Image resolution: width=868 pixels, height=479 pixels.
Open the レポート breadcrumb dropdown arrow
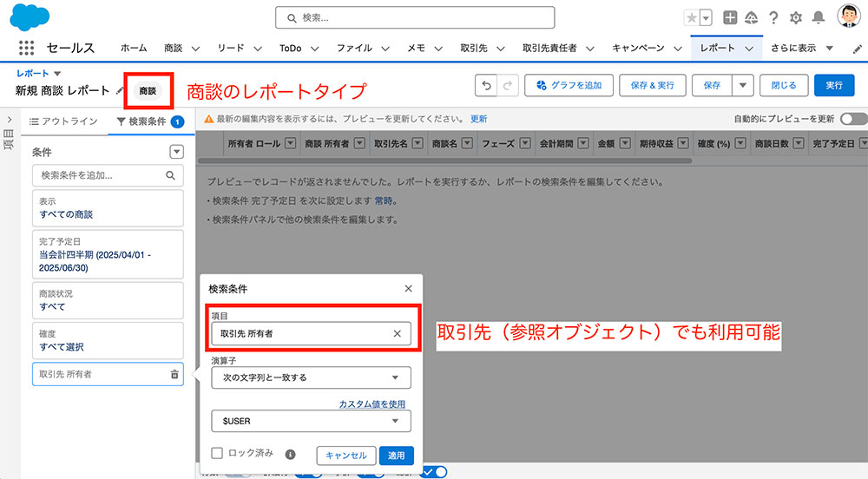[57, 74]
